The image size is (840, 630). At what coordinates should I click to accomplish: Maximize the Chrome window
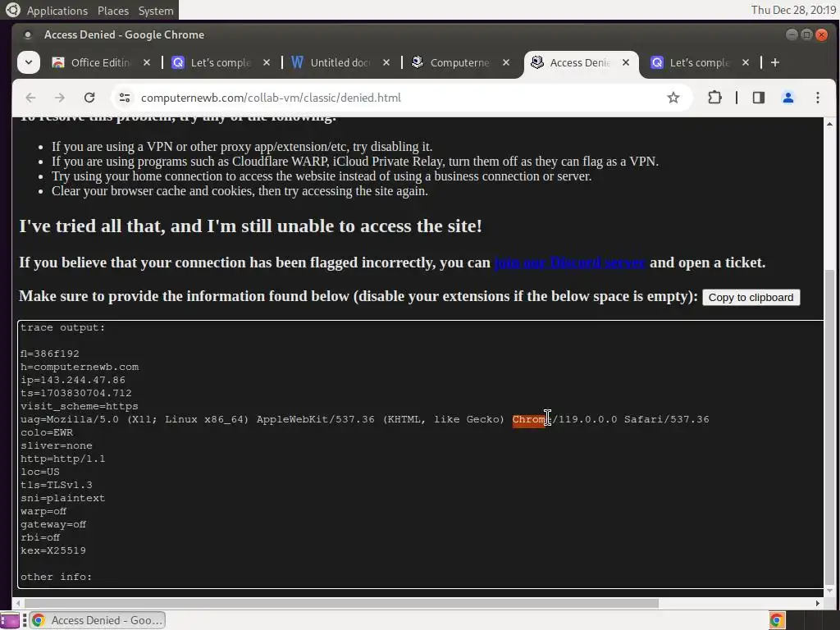pos(806,34)
